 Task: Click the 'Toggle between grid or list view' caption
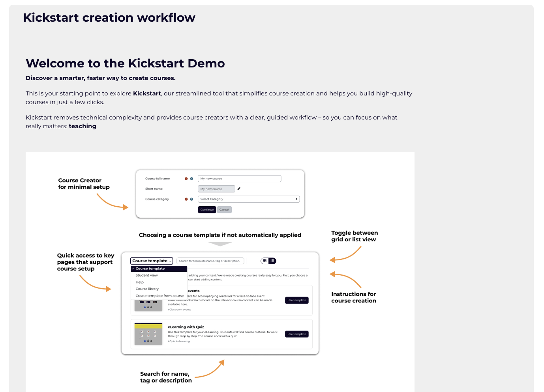pos(355,236)
